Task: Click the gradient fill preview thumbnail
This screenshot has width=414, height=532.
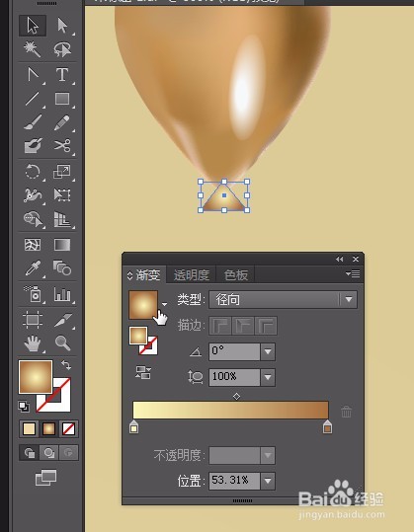Action: point(143,305)
